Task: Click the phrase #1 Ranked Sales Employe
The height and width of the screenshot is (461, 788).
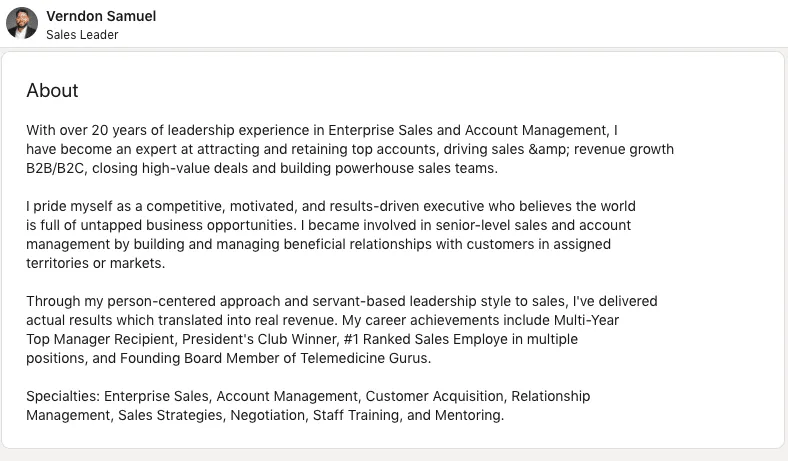Action: pyautogui.click(x=426, y=339)
